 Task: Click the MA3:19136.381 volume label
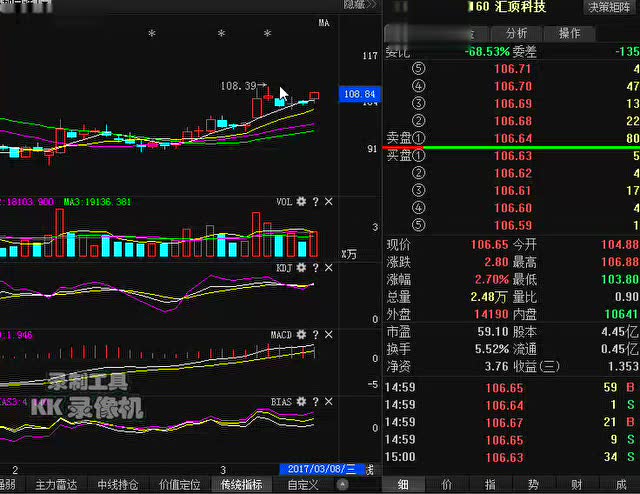[97, 202]
